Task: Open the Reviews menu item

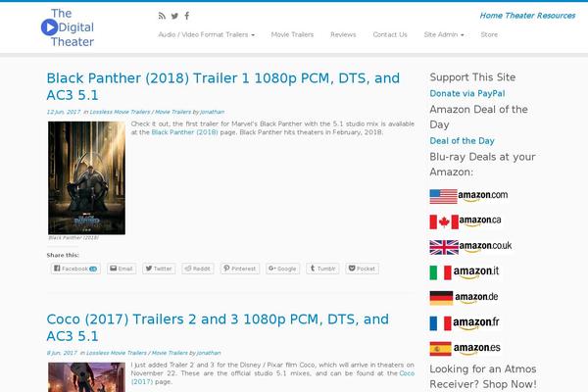Action: (x=343, y=34)
